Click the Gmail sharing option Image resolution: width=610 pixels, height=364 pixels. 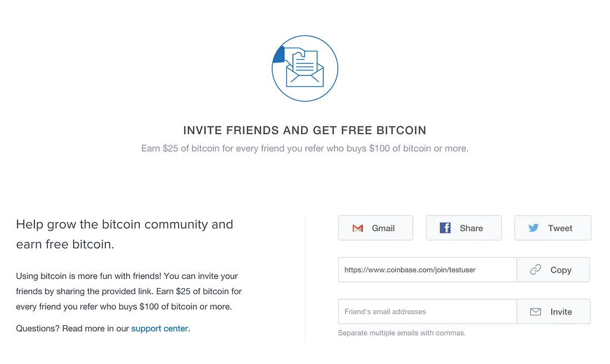point(375,228)
